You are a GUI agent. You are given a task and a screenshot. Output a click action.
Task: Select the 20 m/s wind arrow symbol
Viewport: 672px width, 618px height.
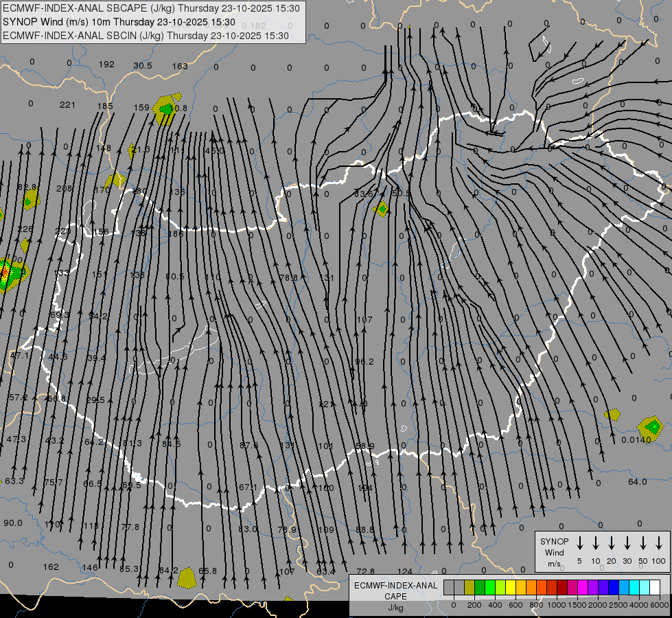pyautogui.click(x=612, y=543)
